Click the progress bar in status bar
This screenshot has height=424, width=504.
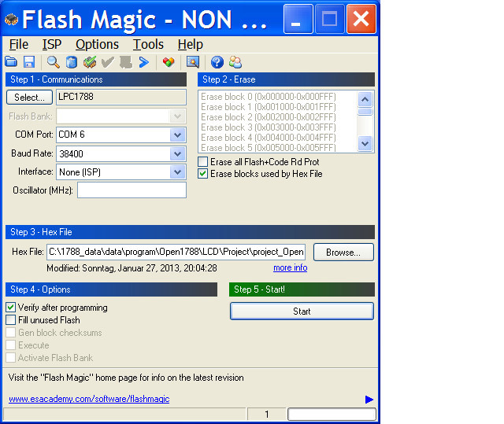[332, 414]
